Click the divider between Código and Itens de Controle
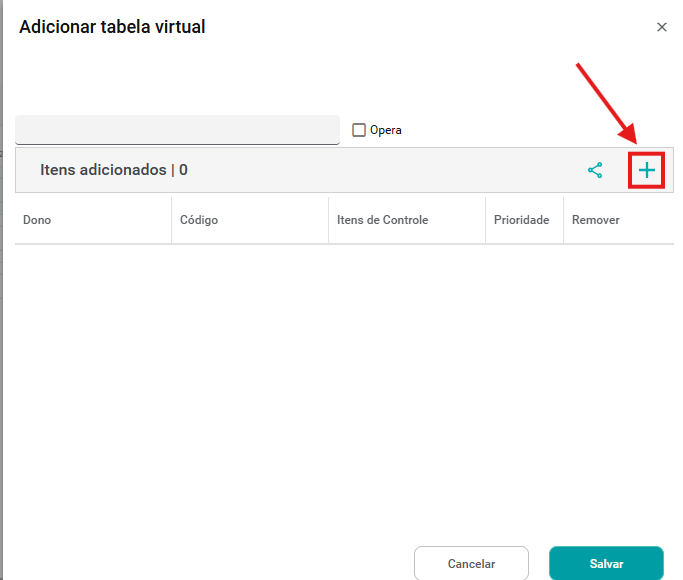683x580 pixels. click(x=328, y=220)
